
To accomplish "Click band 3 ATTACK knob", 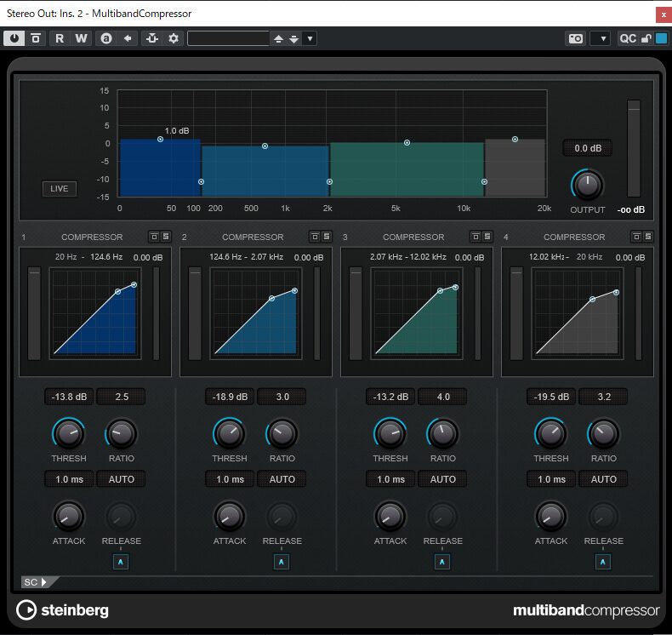I will click(390, 516).
